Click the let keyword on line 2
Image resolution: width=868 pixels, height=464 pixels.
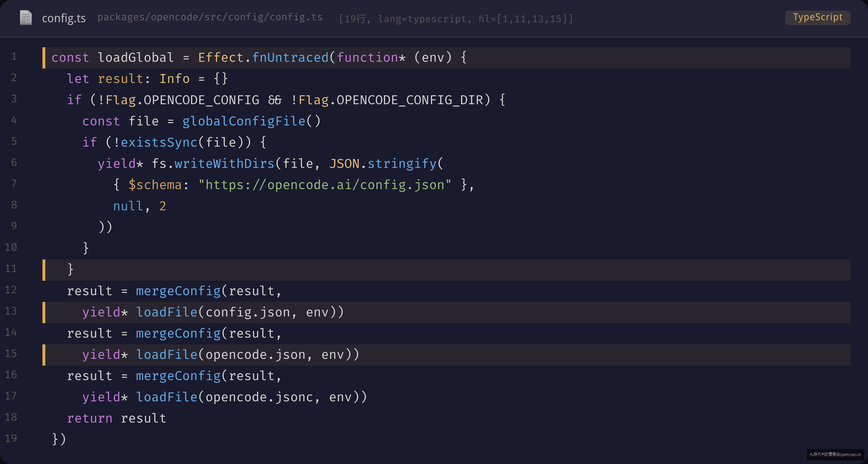pyautogui.click(x=78, y=79)
